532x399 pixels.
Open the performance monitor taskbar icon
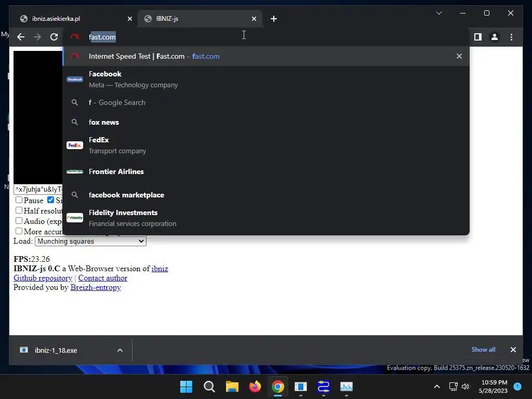point(347,387)
